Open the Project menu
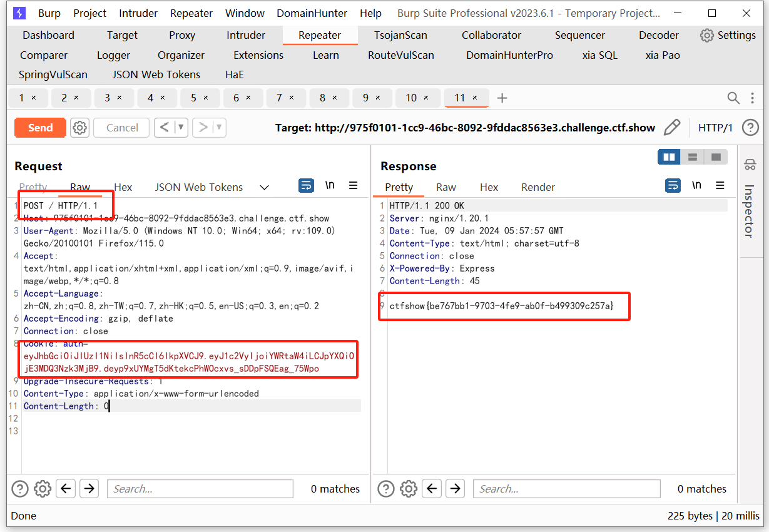 [x=90, y=13]
